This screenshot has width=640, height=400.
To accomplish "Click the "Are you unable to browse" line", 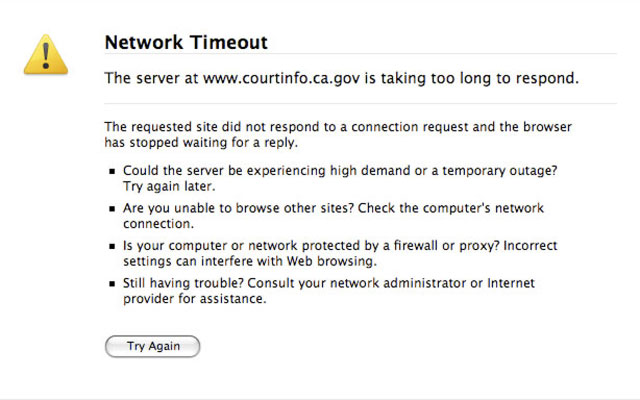I will [334, 208].
